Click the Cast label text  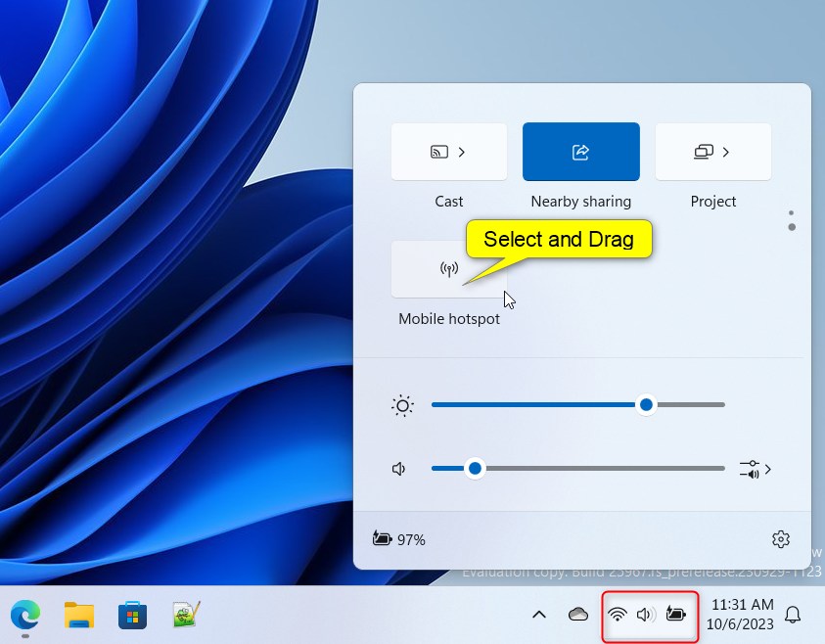tap(449, 202)
